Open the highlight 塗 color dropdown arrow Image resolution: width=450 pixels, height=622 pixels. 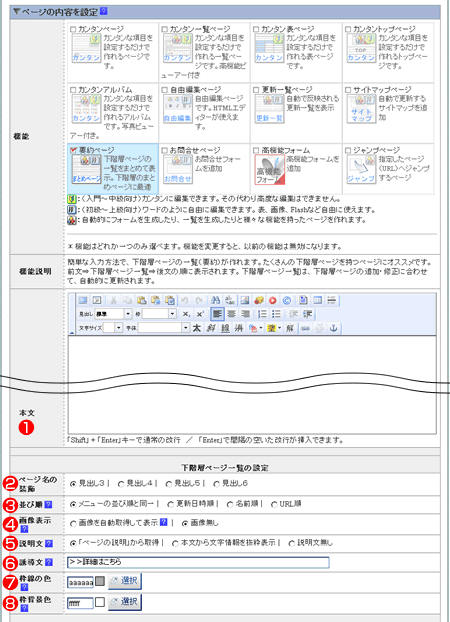(x=279, y=328)
